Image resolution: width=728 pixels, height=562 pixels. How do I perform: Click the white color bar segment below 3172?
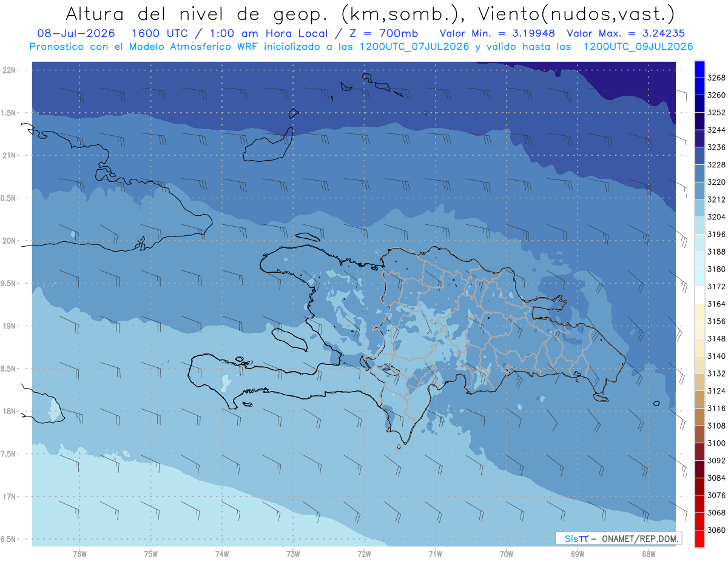pos(699,295)
